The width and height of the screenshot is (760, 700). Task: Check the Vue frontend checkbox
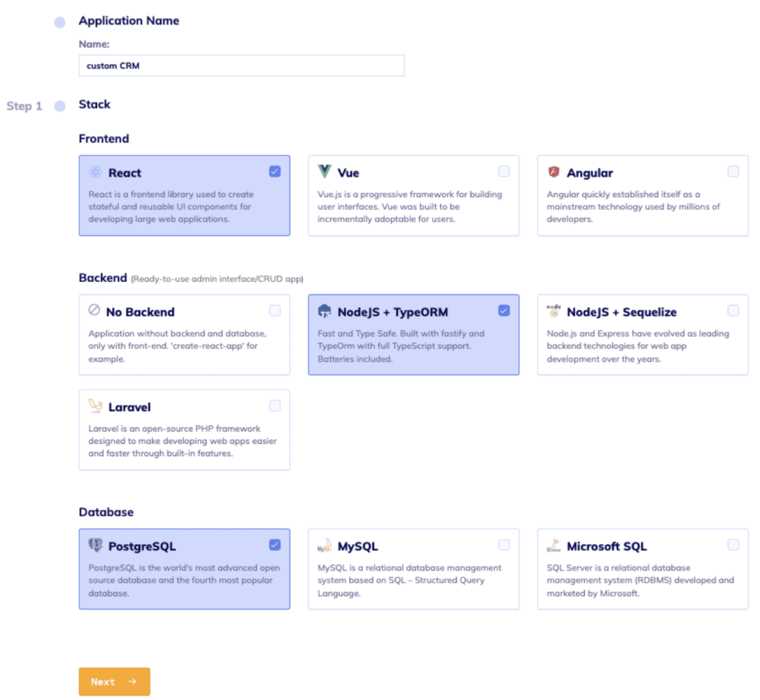[x=504, y=171]
